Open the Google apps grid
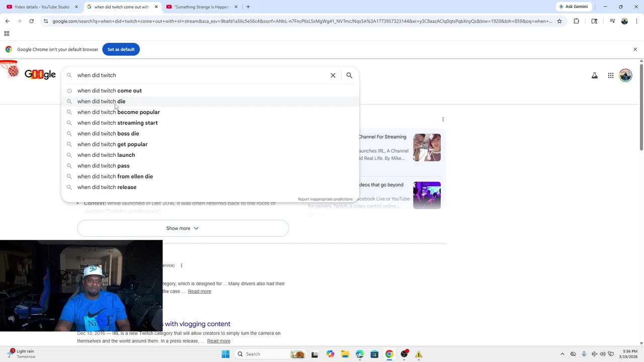 coord(610,75)
